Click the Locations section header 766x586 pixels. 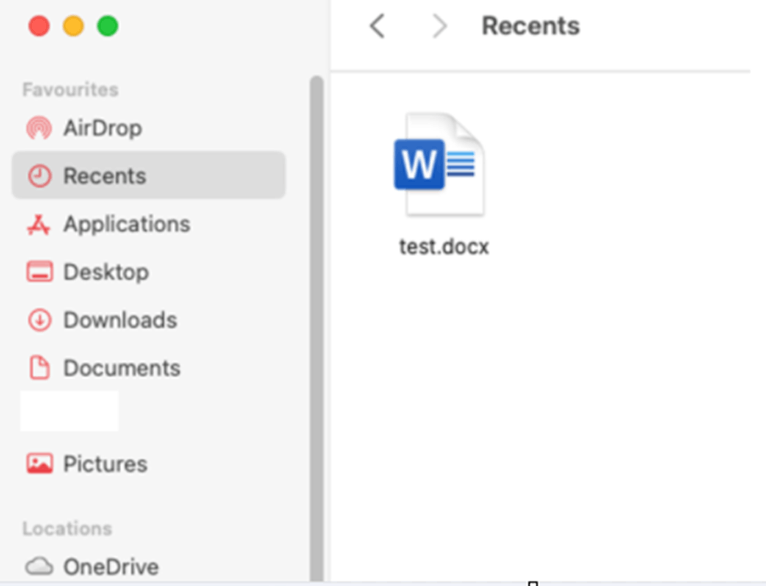point(67,529)
